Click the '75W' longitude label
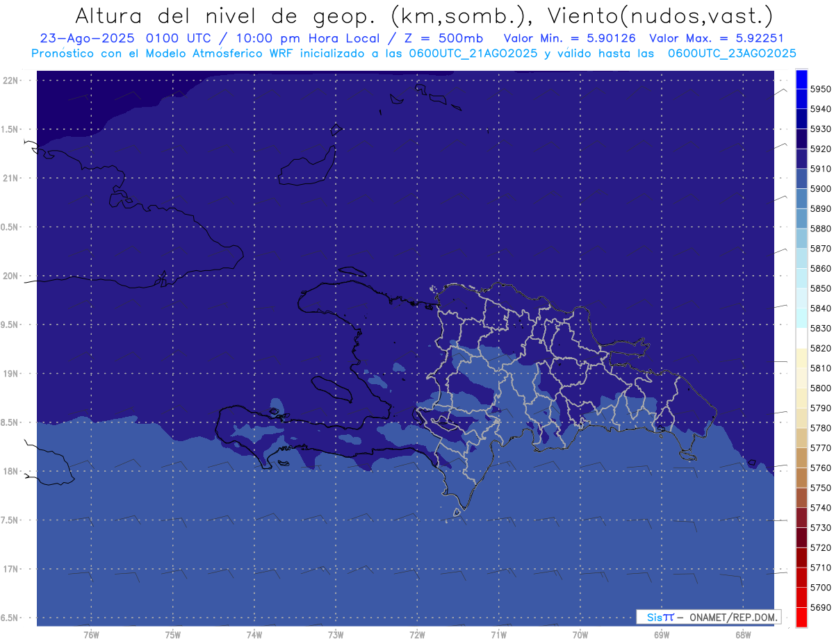The height and width of the screenshot is (644, 834). tap(173, 635)
